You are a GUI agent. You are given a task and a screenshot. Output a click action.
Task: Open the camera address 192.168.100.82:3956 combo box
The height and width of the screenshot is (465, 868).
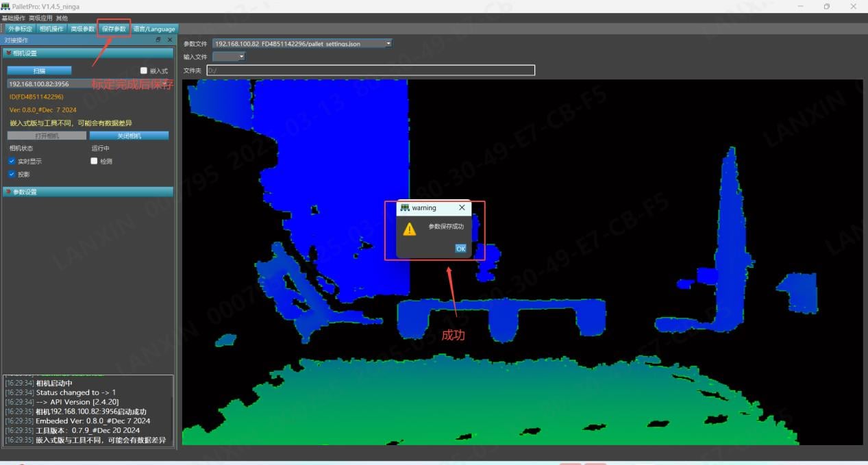click(x=88, y=84)
